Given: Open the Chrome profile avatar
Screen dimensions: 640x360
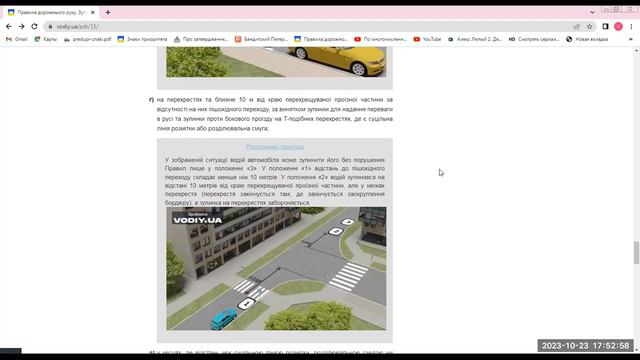Looking at the screenshot, I should 618,27.
